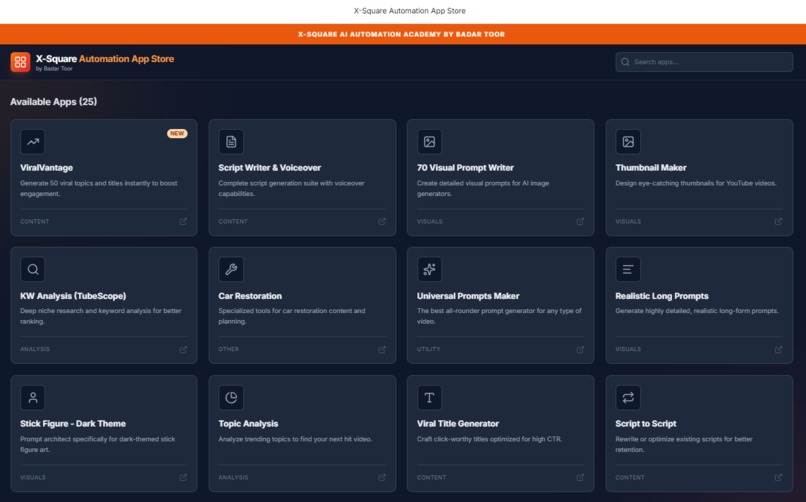Click 'by Badar Toor' subtitle under logo

point(54,69)
